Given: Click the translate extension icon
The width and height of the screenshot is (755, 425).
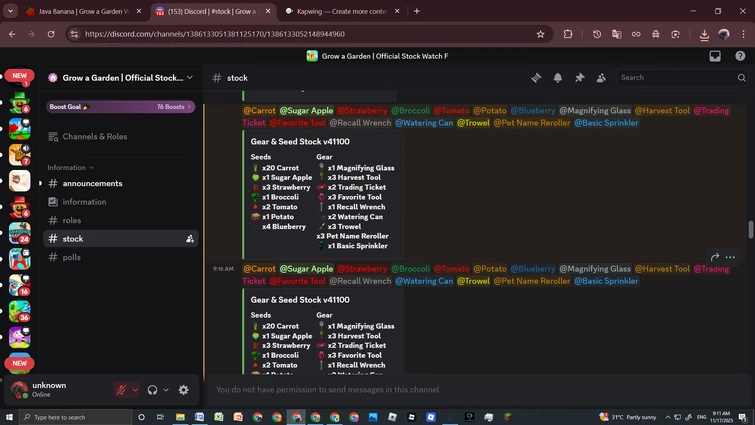Looking at the screenshot, I should pos(616,34).
